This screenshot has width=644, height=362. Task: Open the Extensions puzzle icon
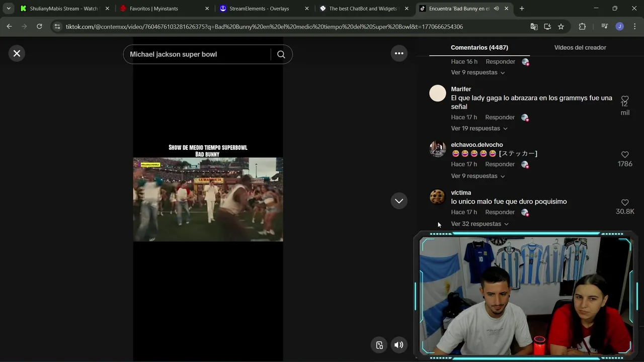582,27
